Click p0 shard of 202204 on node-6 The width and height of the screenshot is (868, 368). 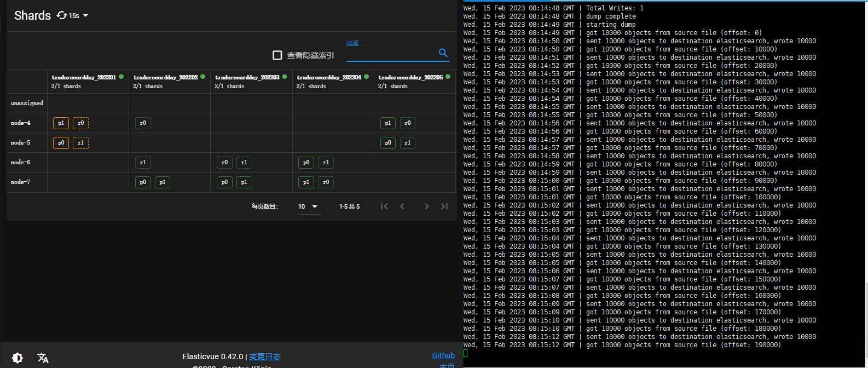(x=306, y=163)
